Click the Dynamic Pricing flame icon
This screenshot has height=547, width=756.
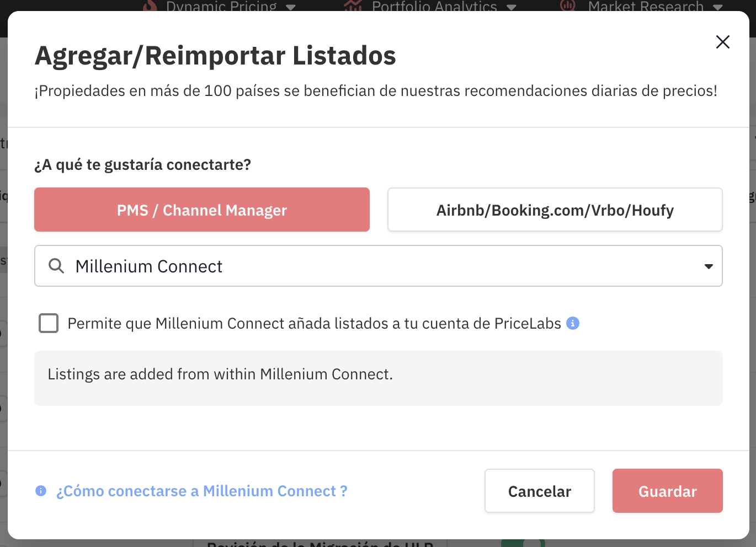pyautogui.click(x=150, y=6)
